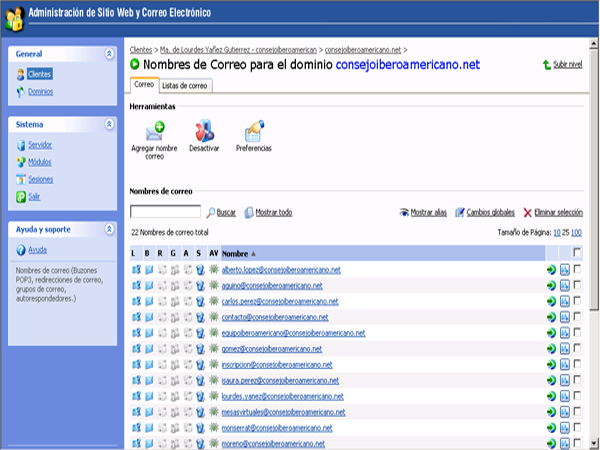The width and height of the screenshot is (600, 450).
Task: Check the contacto row checkbox
Action: pos(577,316)
